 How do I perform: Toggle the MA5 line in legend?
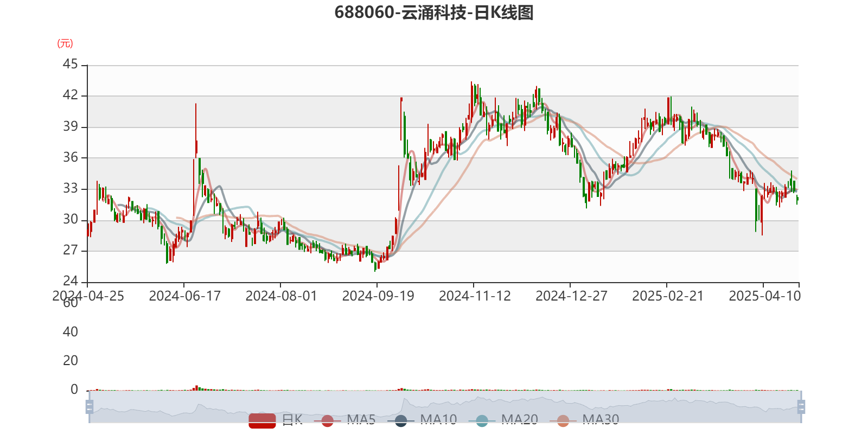344,420
